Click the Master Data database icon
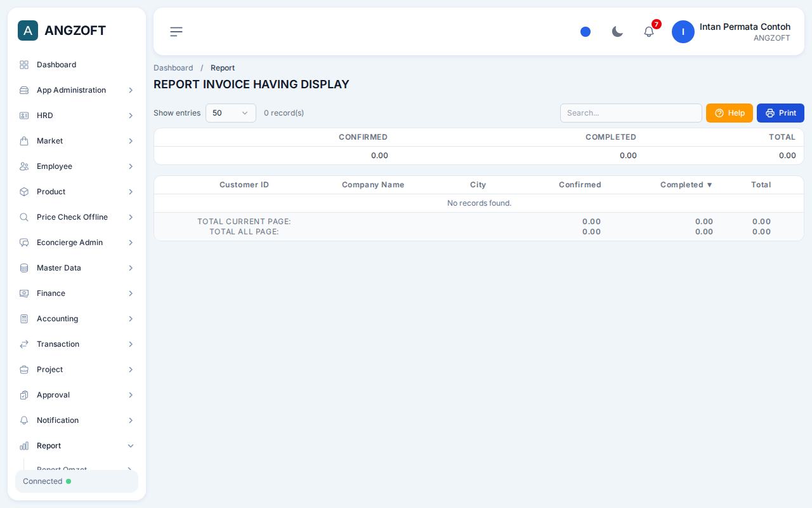Image resolution: width=812 pixels, height=508 pixels. click(24, 268)
